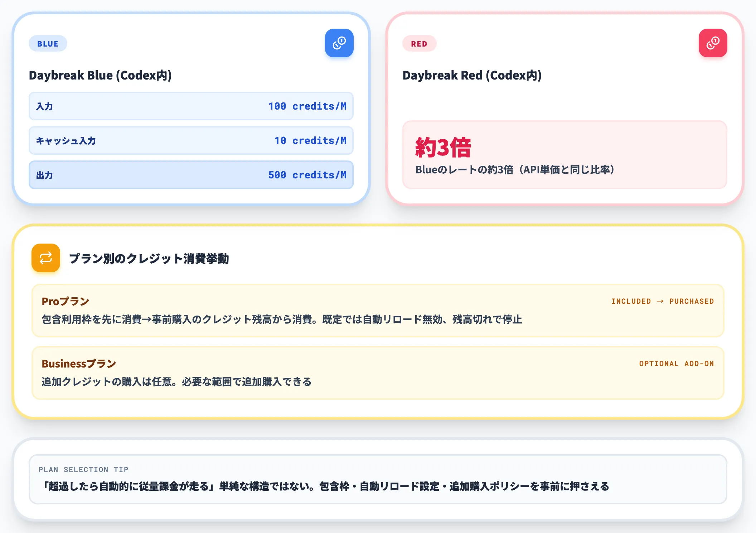This screenshot has width=756, height=533.
Task: Click the プラン別のクレジット消費挙動 heading
Action: pos(149,258)
